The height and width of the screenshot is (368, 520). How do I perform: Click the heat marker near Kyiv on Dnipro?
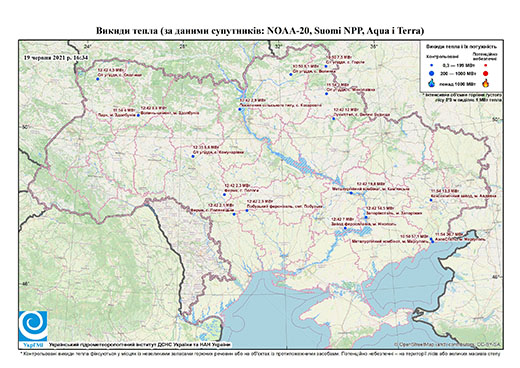pos(240,109)
